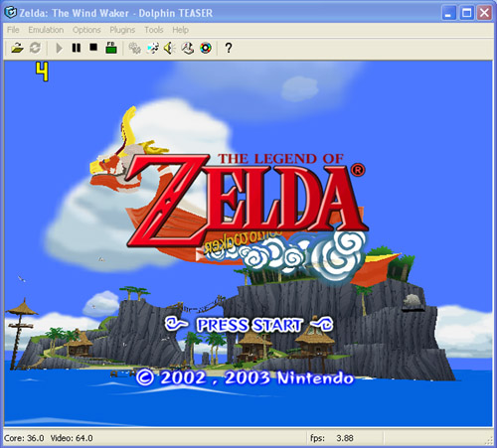497x448 pixels.
Task: Open plugin selection gears icon
Action: tap(134, 49)
